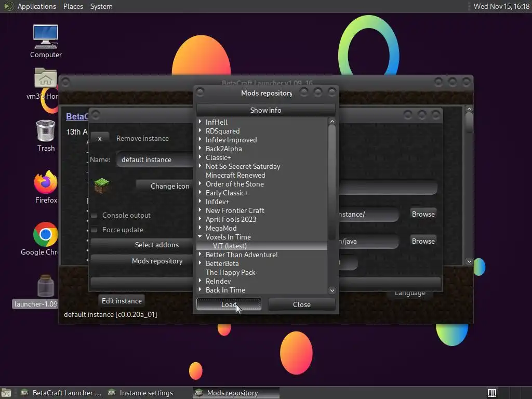Collapse the Voxels In Time node
This screenshot has width=532, height=399.
tap(200, 236)
